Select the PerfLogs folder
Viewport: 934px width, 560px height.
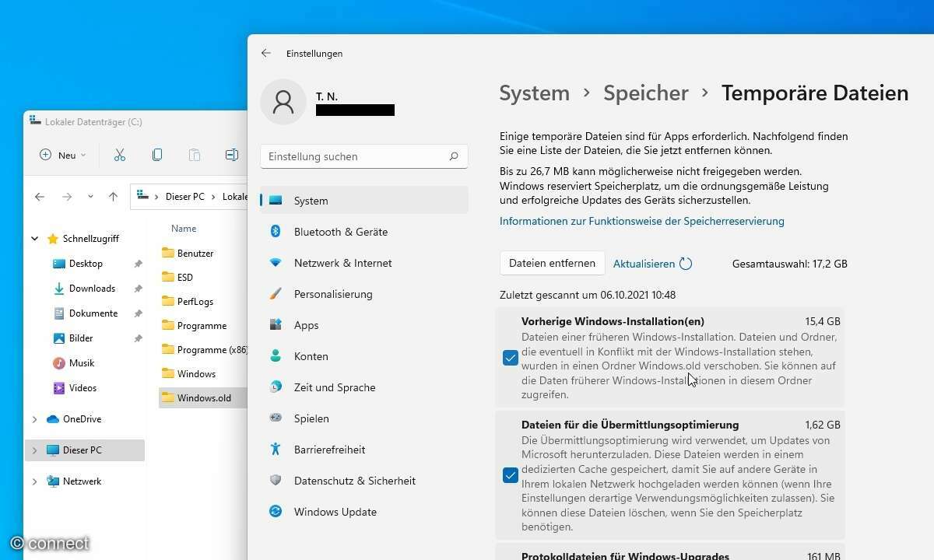195,301
